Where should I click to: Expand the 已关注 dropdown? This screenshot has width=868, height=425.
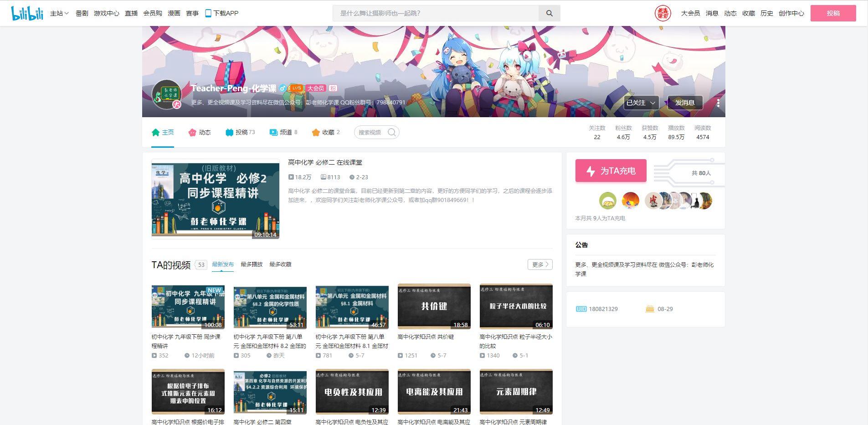point(641,103)
